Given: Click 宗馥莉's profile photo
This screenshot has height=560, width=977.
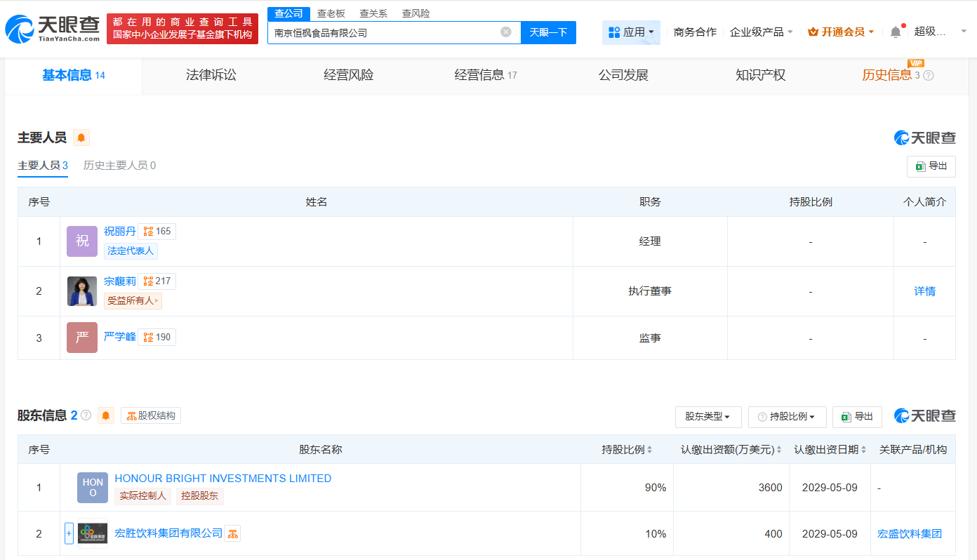Looking at the screenshot, I should click(81, 291).
